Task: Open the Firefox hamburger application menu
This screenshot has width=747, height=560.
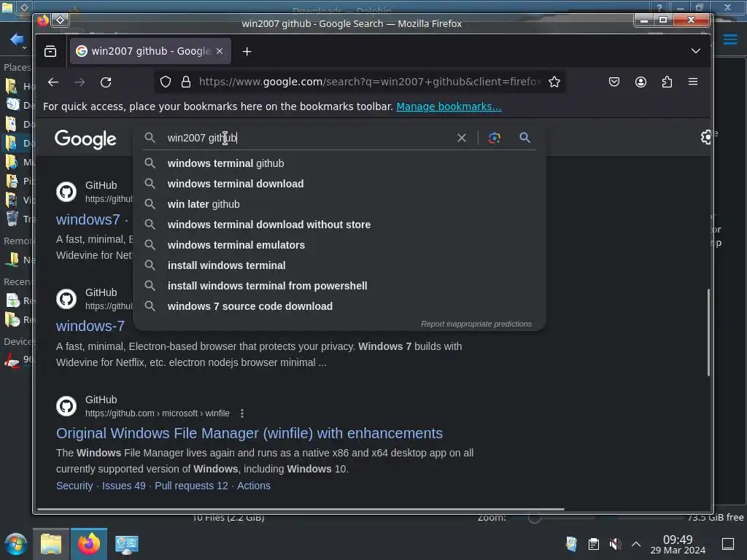Action: click(x=693, y=82)
